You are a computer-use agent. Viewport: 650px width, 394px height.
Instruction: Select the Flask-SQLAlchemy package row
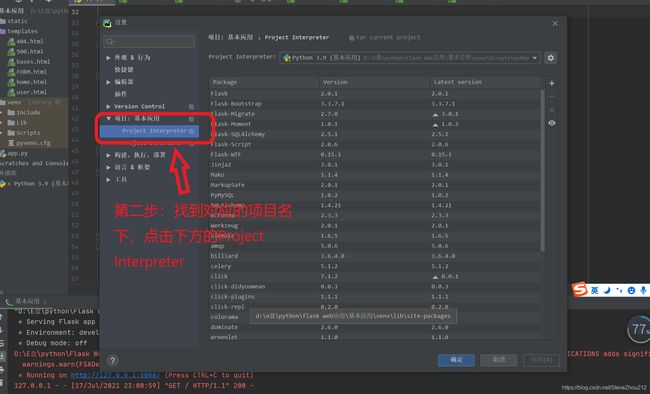click(375, 134)
